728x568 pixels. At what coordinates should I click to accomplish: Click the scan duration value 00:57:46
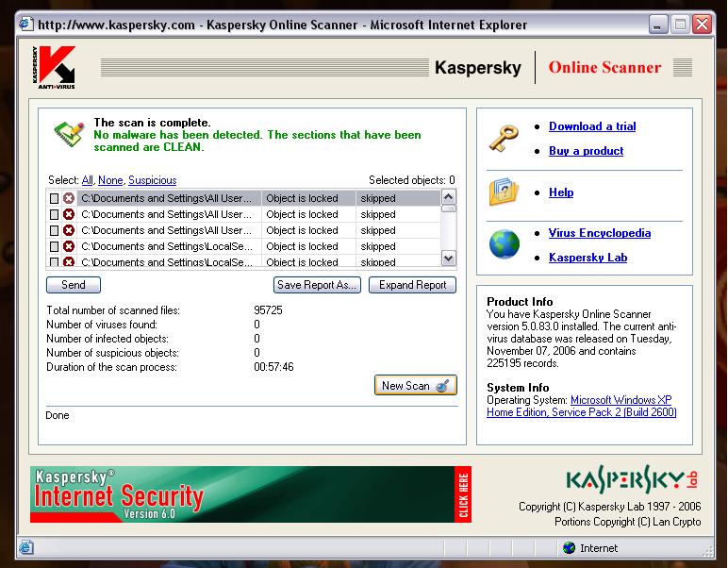click(x=273, y=367)
